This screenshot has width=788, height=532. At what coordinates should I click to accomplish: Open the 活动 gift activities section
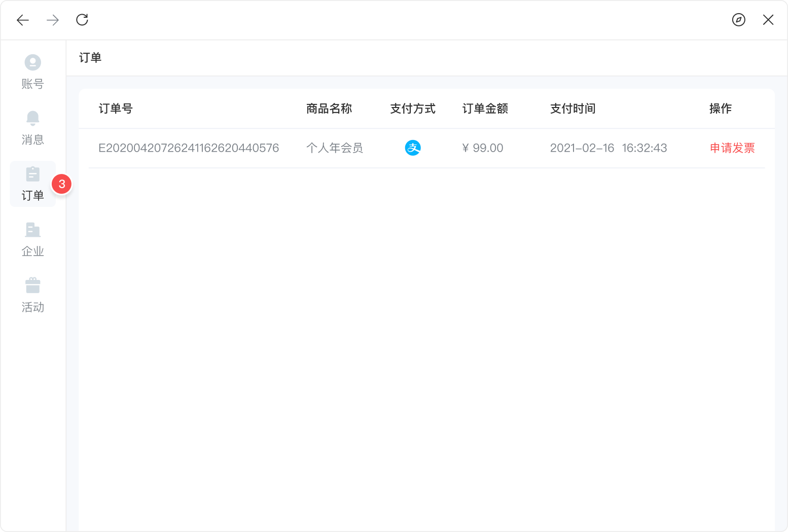point(33,295)
